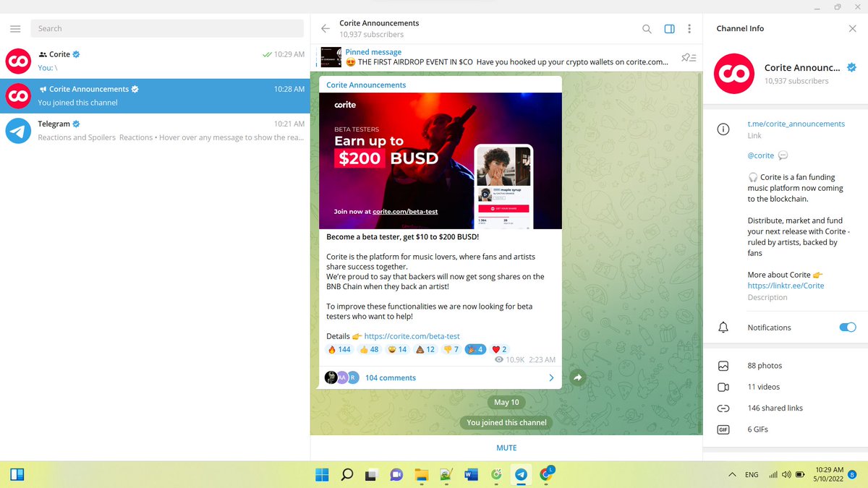Viewport: 868px width, 488px height.
Task: Click the pinned messages list icon
Action: 689,57
